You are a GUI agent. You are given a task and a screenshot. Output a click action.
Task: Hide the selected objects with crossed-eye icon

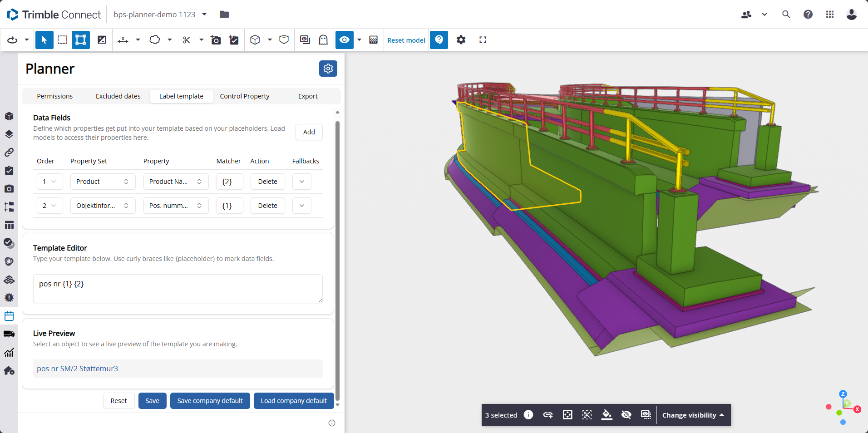626,415
